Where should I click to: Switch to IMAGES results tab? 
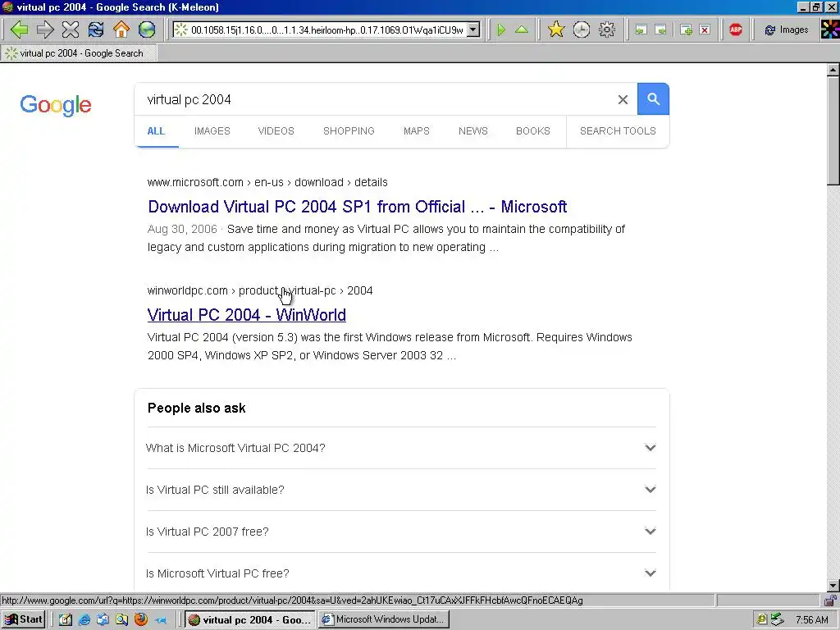coord(212,131)
